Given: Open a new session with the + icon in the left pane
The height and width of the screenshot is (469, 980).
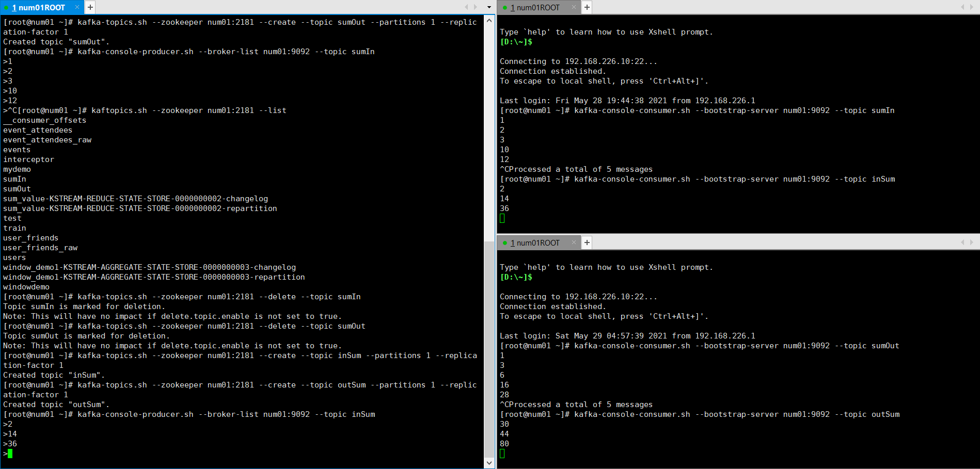Looking at the screenshot, I should point(90,7).
